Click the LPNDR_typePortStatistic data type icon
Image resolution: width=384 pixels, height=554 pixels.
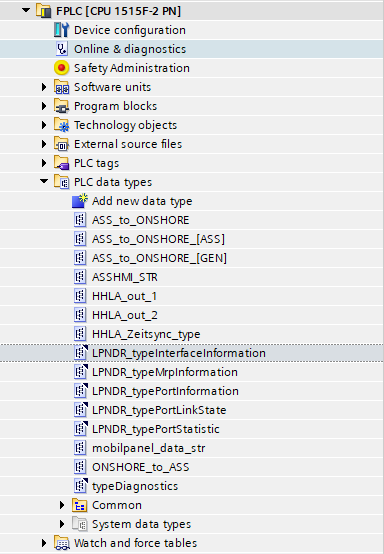click(x=81, y=429)
